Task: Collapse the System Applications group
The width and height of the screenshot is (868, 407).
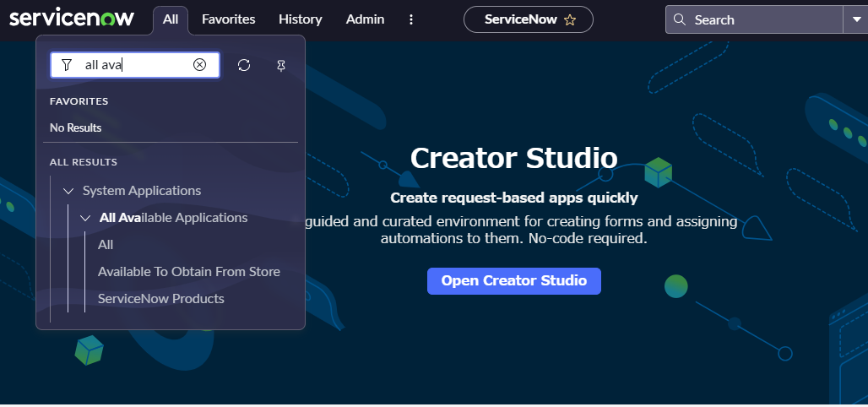Action: tap(68, 191)
